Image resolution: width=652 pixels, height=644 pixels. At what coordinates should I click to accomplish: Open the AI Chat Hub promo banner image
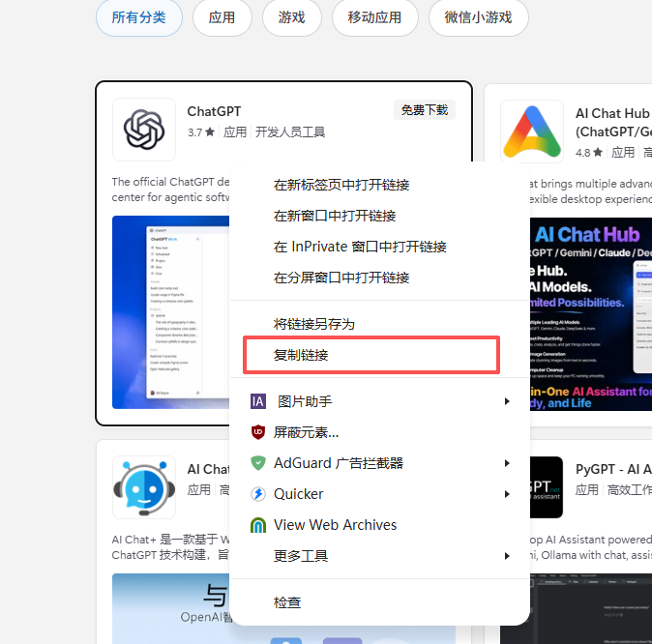point(591,314)
